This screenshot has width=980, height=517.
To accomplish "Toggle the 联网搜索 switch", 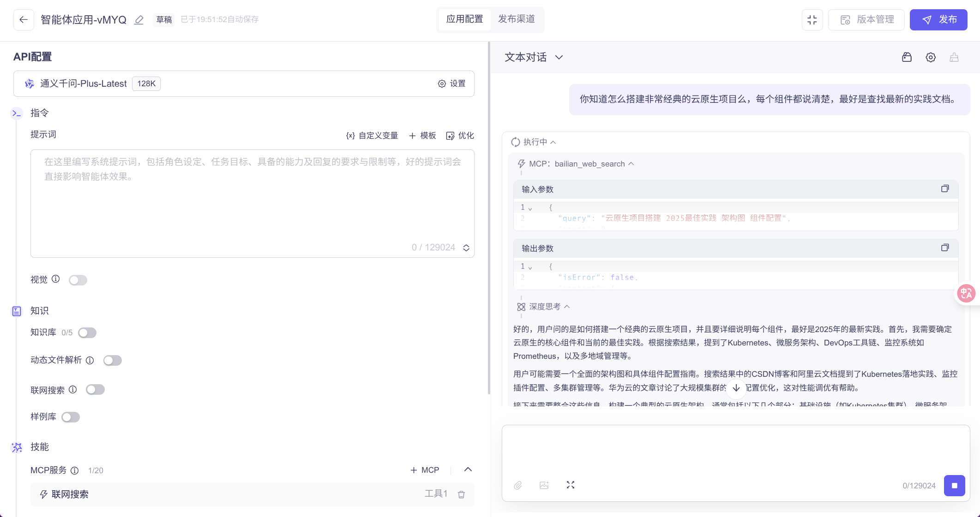I will point(96,390).
